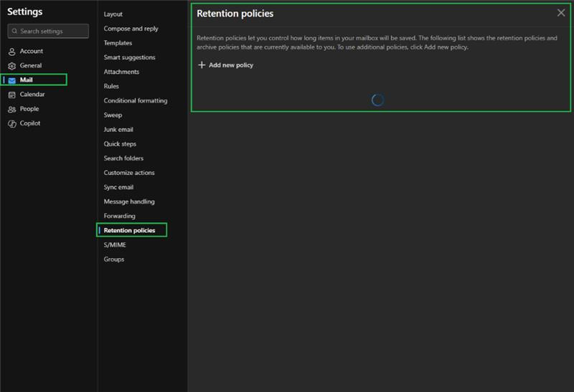Click the Copilot icon in the sidebar

point(12,123)
